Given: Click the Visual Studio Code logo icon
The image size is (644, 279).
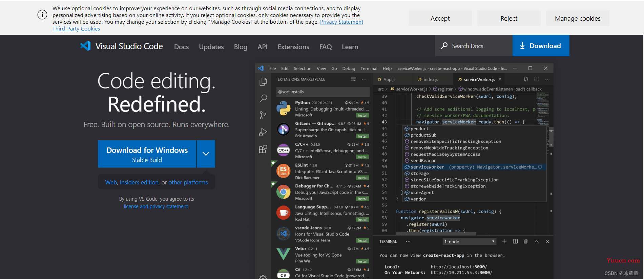Looking at the screenshot, I should 85,46.
